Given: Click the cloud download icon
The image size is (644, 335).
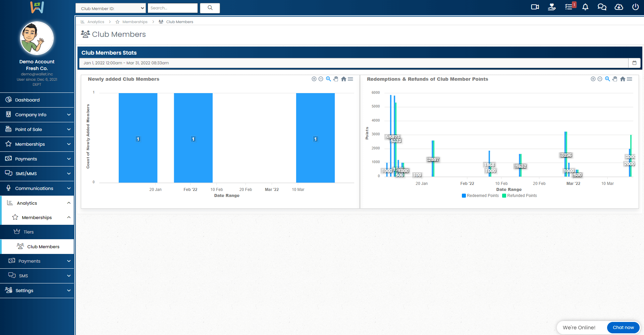Looking at the screenshot, I should coord(619,7).
